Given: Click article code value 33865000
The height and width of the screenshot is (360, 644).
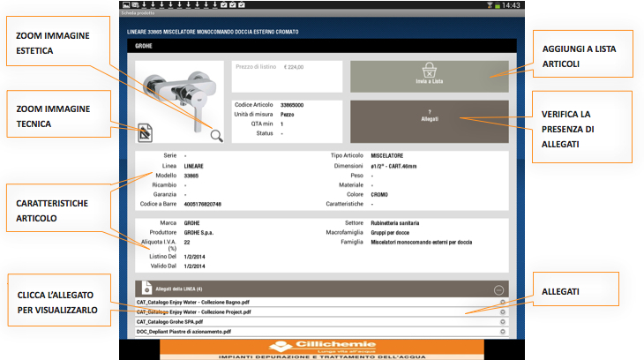Looking at the screenshot, I should click(x=292, y=105).
